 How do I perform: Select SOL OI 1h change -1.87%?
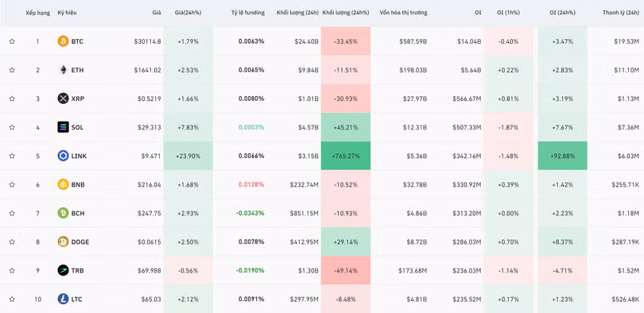(x=508, y=127)
